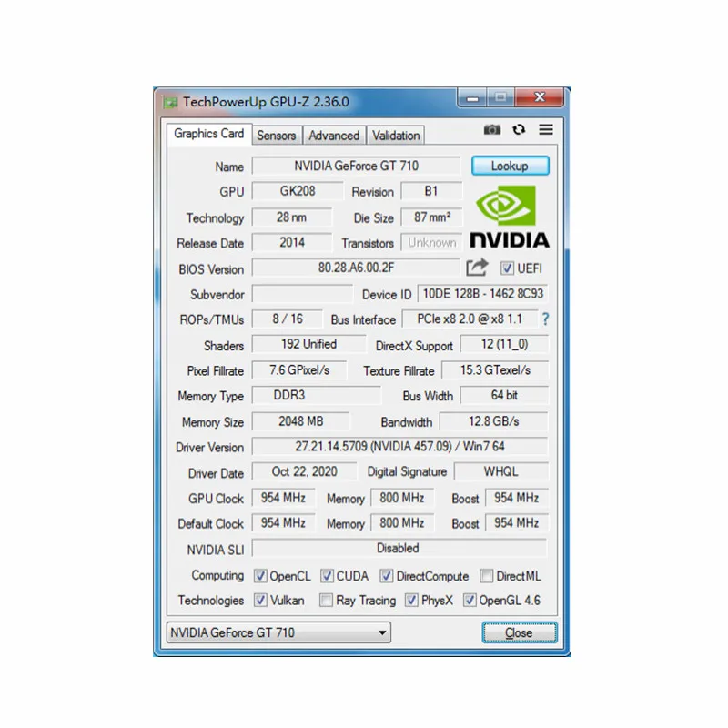Toggle the CUDA checkbox
This screenshot has height=728, width=728.
coord(327,576)
